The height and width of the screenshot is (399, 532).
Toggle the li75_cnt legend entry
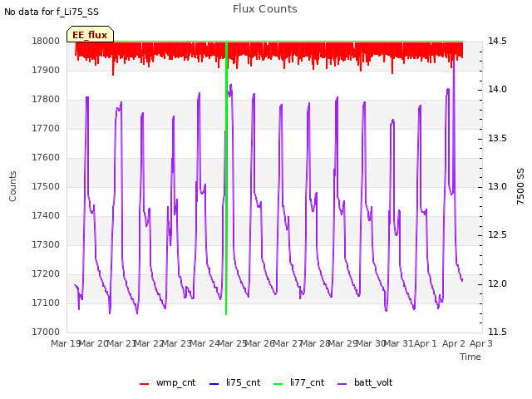[234, 383]
